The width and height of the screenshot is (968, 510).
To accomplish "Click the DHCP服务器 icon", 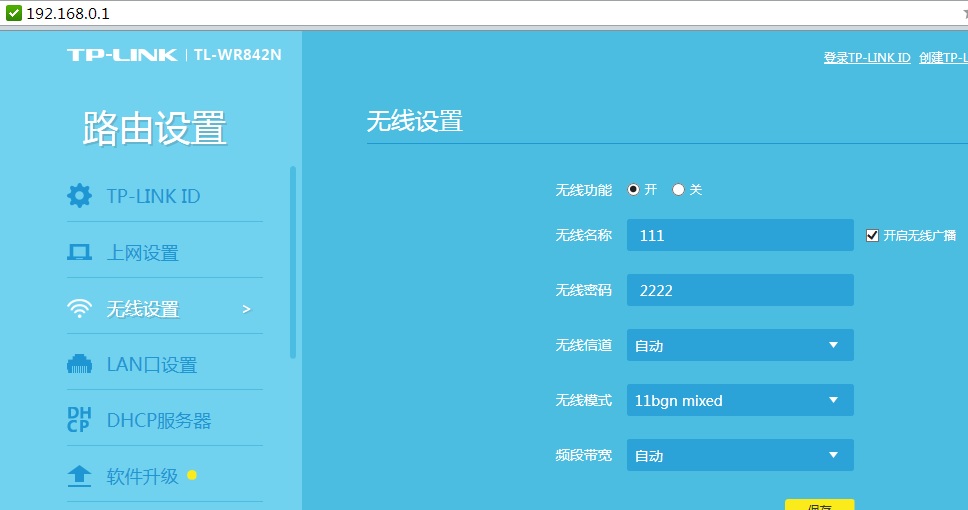I will [x=79, y=420].
